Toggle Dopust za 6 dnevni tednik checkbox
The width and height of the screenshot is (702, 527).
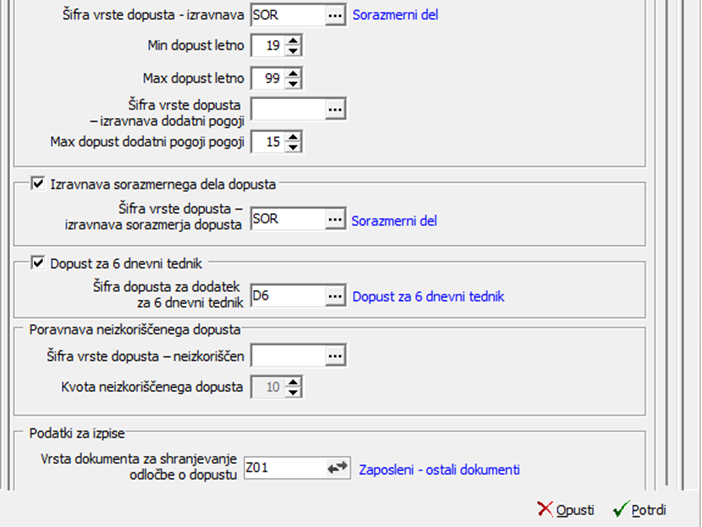(x=38, y=263)
